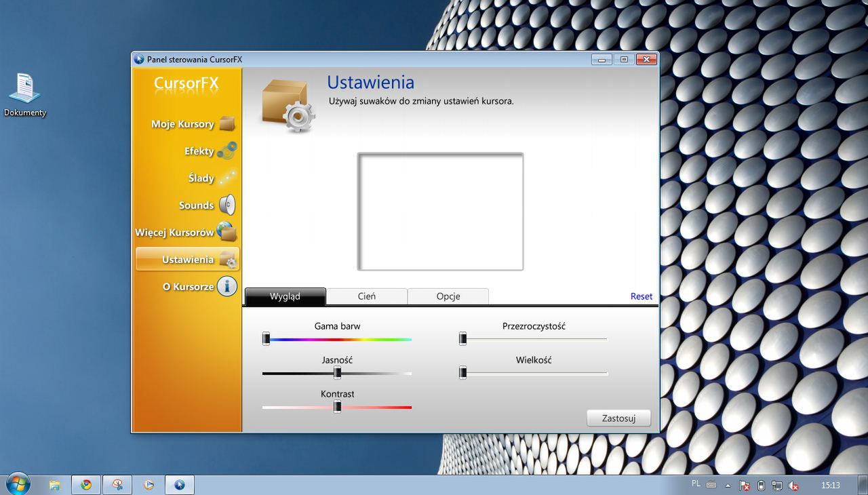Image resolution: width=868 pixels, height=495 pixels.
Task: Click the taskbar clock showing 15:13
Action: [830, 486]
